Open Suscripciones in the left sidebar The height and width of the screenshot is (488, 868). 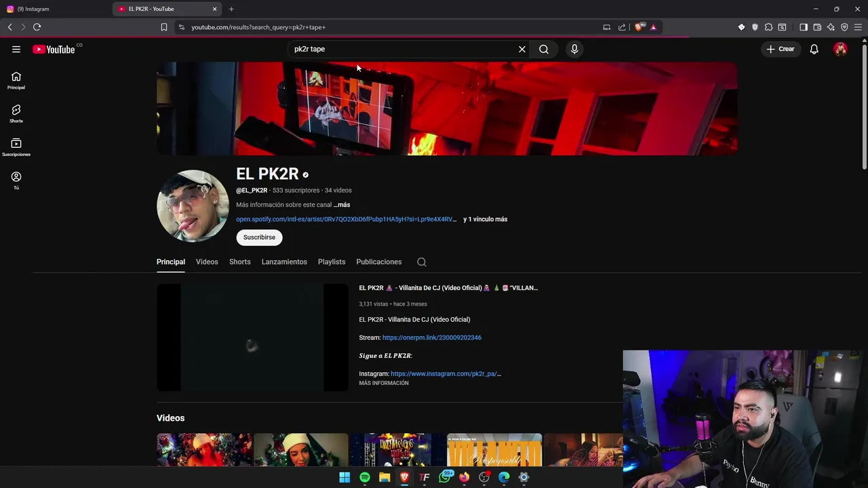pos(16,147)
